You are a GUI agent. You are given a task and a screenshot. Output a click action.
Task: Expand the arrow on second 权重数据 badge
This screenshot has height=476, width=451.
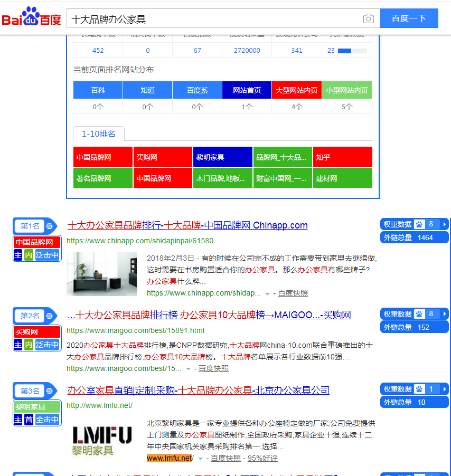pos(444,314)
